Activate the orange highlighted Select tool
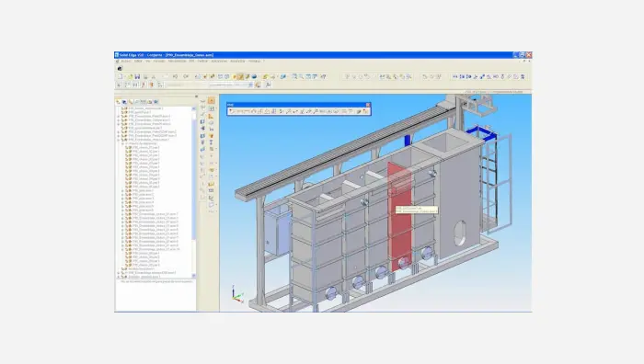The image size is (644, 364). pyautogui.click(x=211, y=100)
